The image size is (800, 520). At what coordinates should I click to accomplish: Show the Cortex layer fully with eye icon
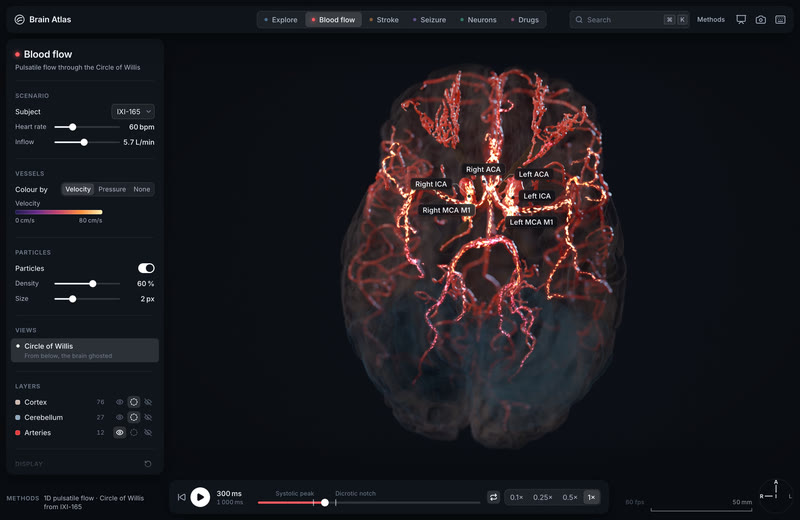119,402
